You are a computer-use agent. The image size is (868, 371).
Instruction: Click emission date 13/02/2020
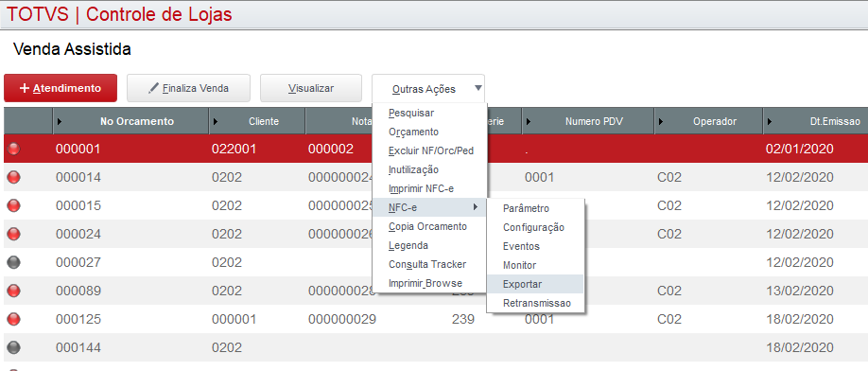pyautogui.click(x=799, y=291)
